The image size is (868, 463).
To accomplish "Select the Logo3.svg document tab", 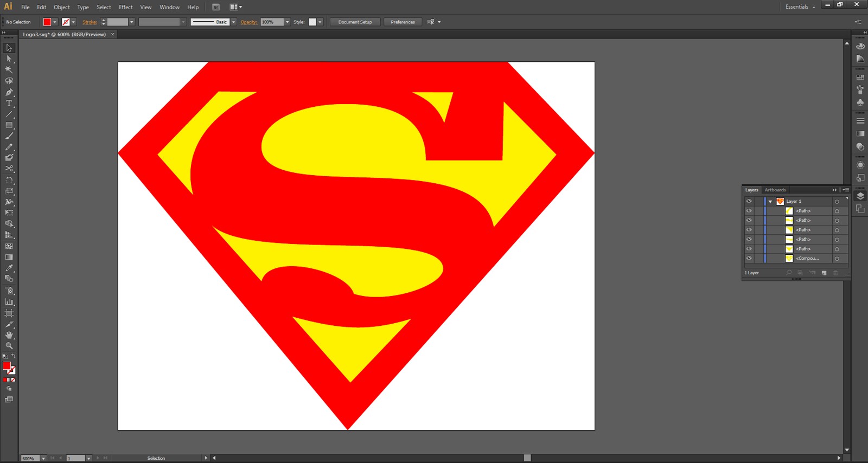I will tap(64, 34).
